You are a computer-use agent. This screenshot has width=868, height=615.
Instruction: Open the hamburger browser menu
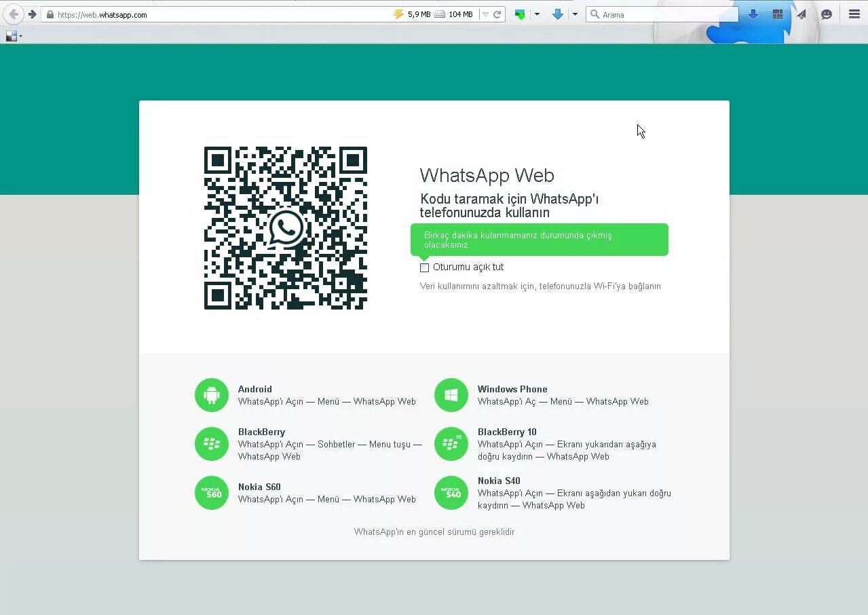click(854, 14)
